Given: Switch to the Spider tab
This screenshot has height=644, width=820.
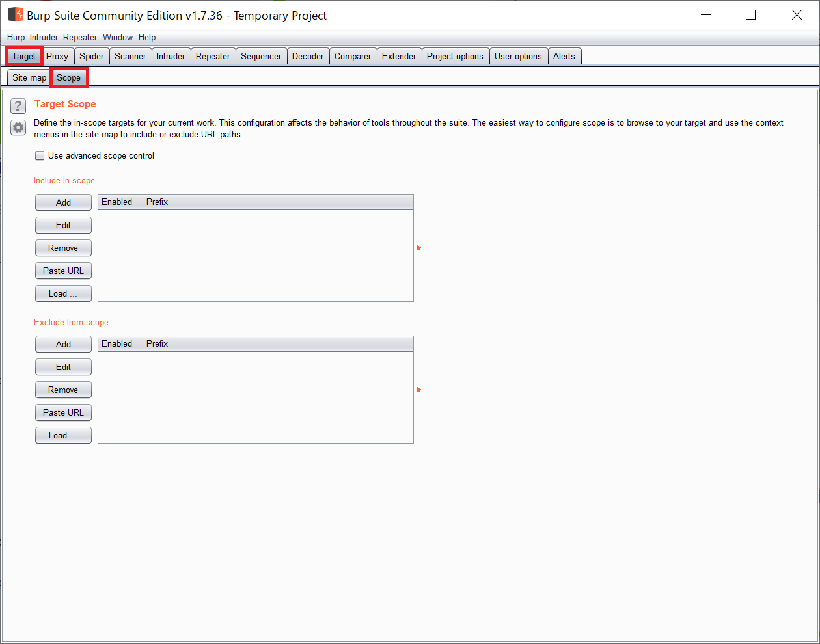Looking at the screenshot, I should pos(92,56).
